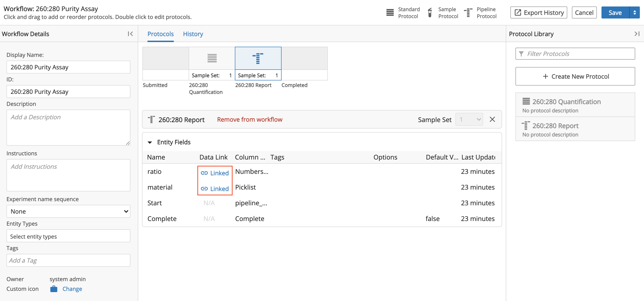Select the material field name
The image size is (644, 301).
pos(160,187)
